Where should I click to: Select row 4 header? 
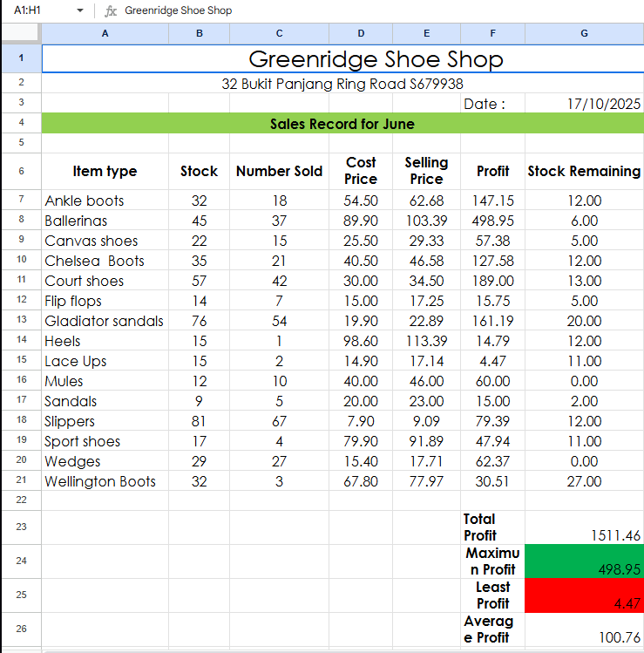[x=21, y=122]
